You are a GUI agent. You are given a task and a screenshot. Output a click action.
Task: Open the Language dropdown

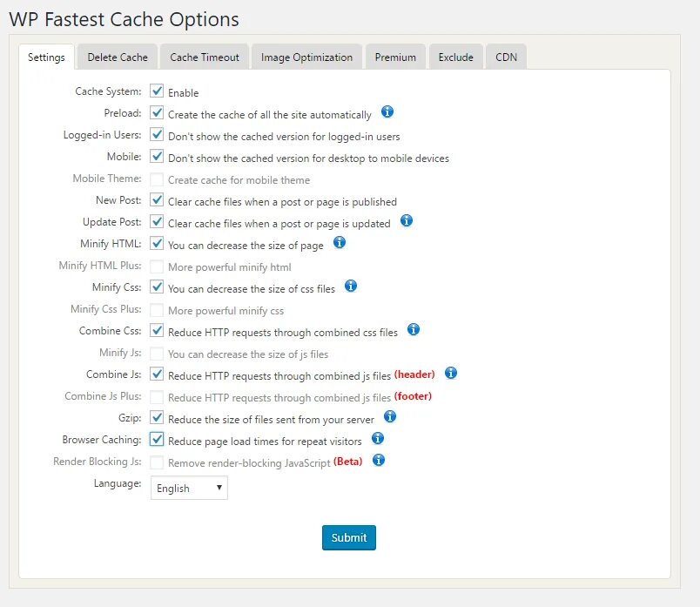coord(189,488)
